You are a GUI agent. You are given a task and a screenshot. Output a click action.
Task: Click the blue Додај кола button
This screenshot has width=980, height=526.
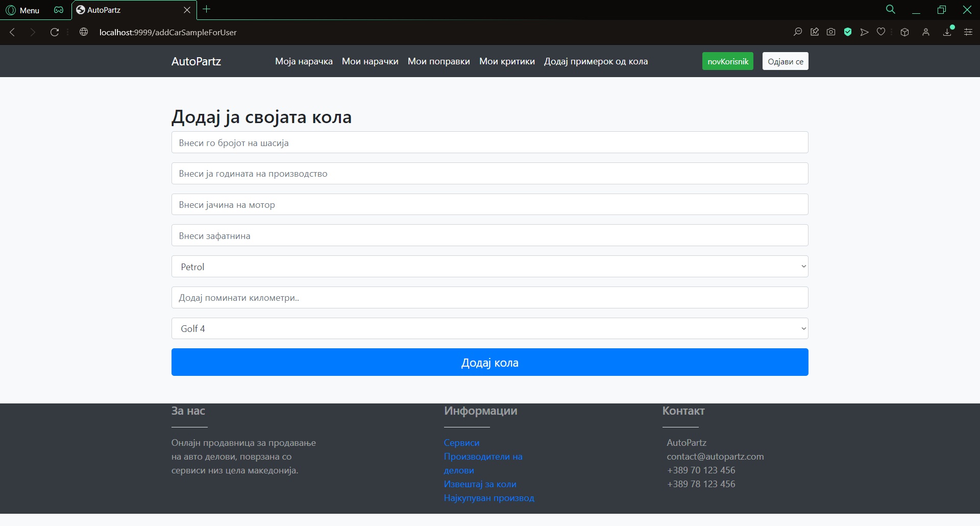click(x=489, y=363)
